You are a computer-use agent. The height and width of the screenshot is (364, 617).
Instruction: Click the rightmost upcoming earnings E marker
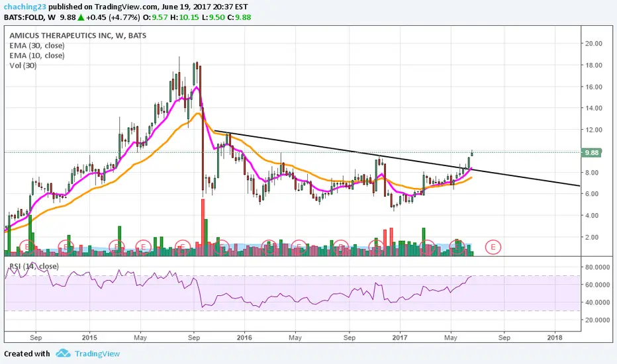tap(493, 247)
